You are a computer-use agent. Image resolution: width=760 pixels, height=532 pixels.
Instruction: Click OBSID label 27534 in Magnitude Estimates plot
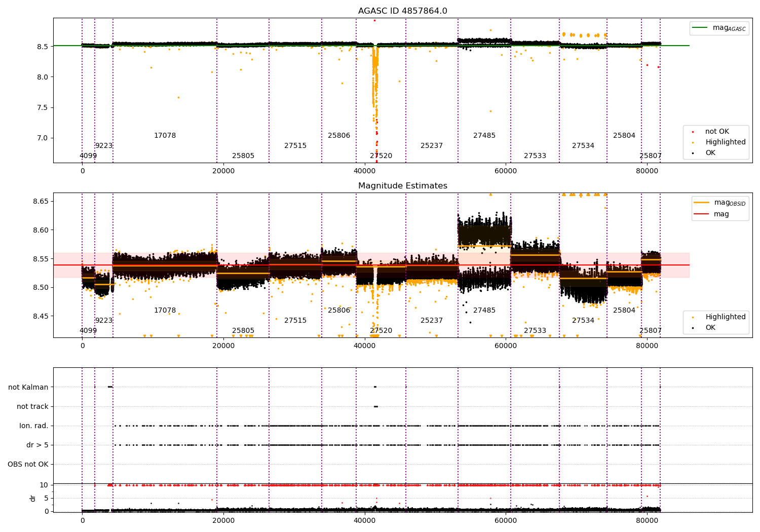pyautogui.click(x=583, y=321)
